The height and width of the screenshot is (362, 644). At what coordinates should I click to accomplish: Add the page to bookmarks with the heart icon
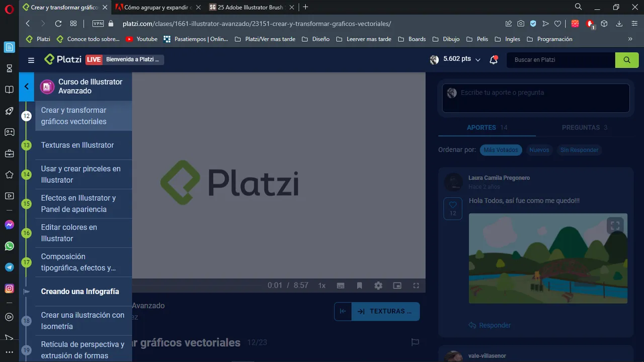tap(557, 24)
